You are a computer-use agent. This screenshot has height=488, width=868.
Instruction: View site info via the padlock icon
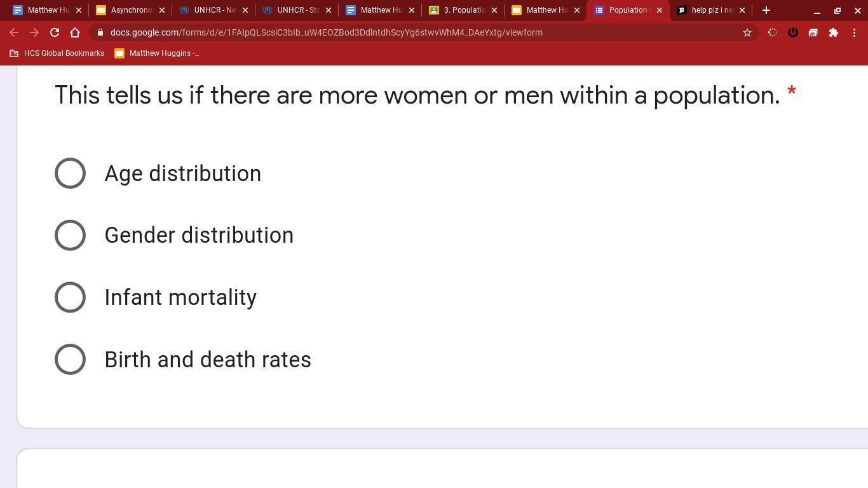click(100, 32)
